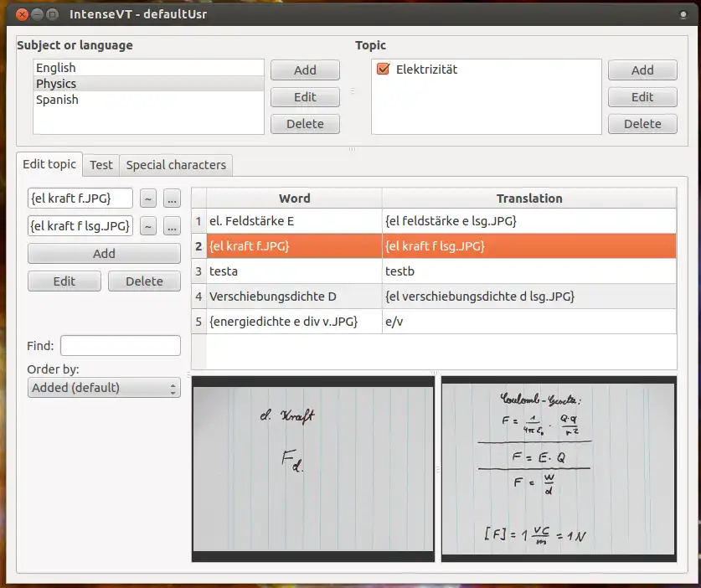
Task: Click row header number 5
Action: (x=199, y=321)
